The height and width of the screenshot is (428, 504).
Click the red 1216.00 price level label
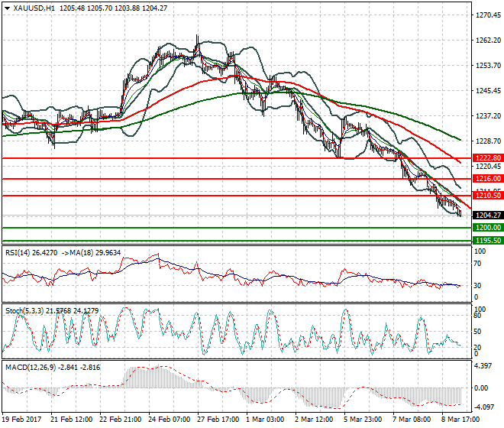pyautogui.click(x=488, y=179)
